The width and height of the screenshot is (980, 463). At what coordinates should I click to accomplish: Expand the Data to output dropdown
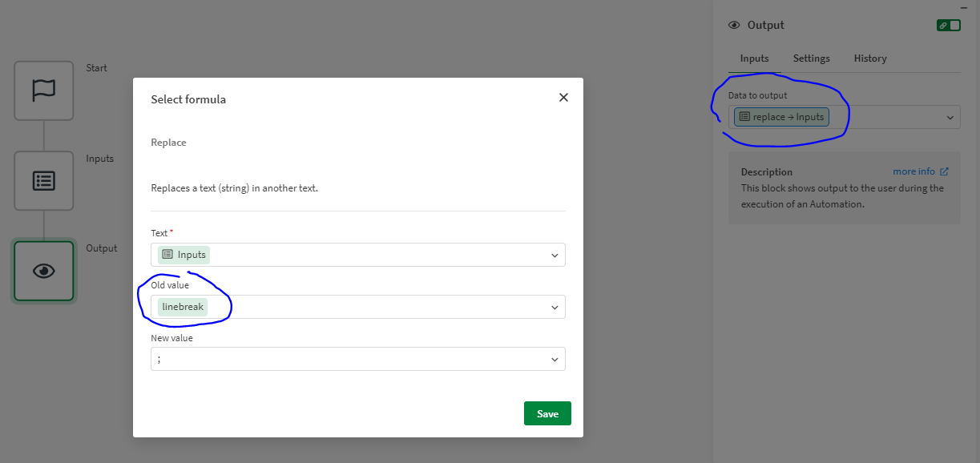[950, 118]
